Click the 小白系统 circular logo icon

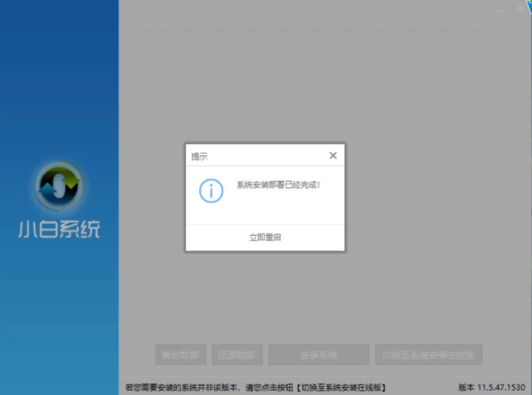(60, 185)
